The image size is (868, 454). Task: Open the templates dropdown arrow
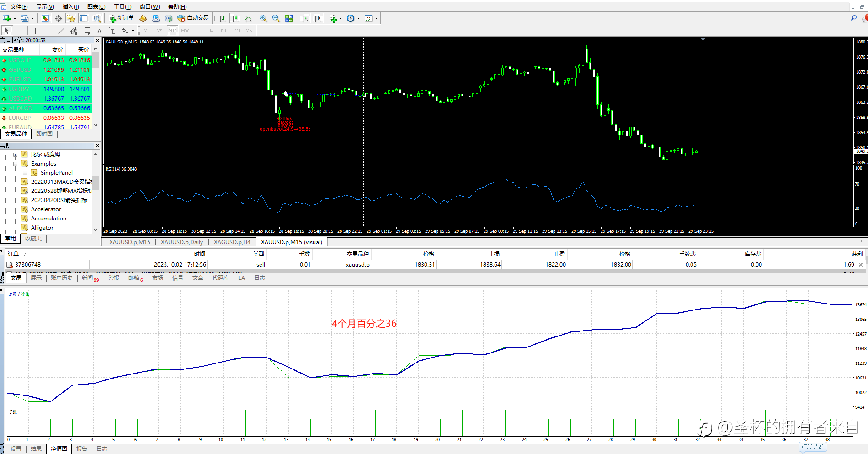[376, 19]
